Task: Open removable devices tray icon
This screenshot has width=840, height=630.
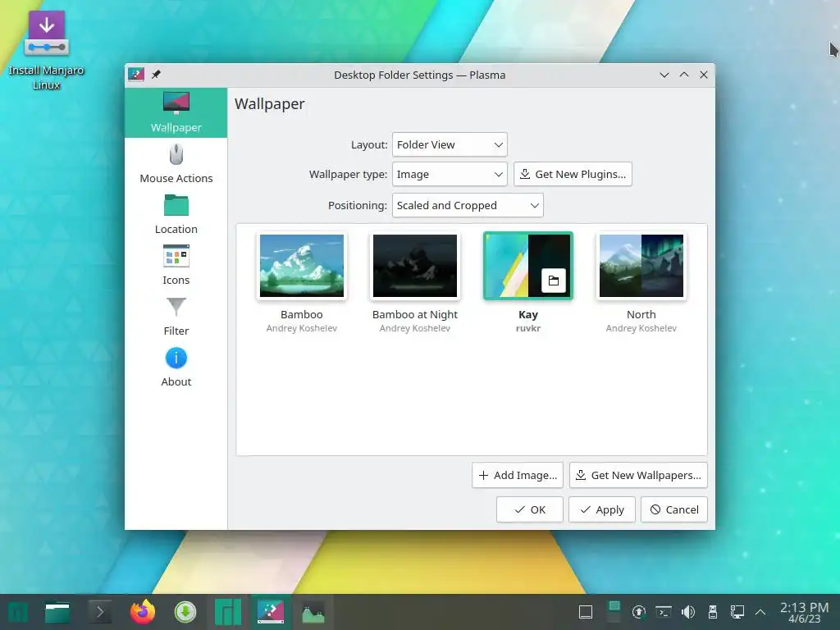Action: (713, 612)
